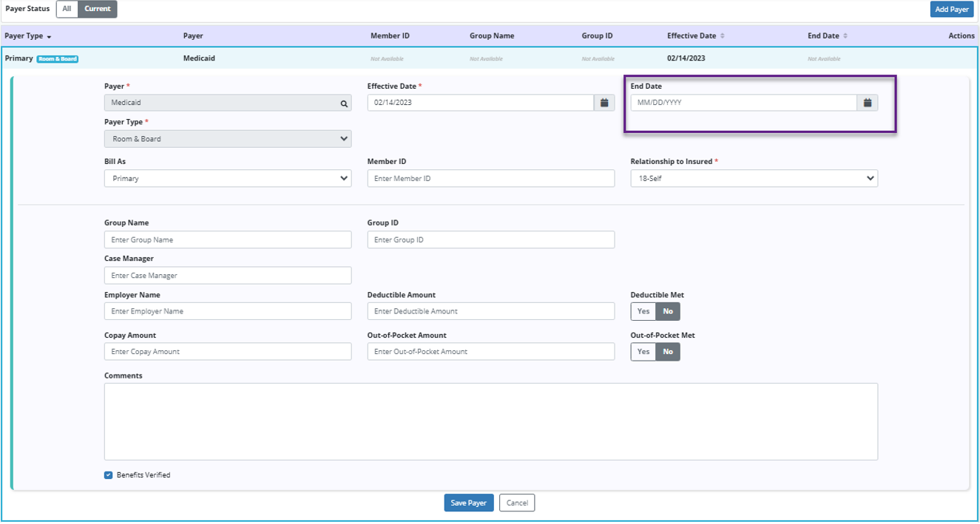The image size is (980, 524).
Task: Set Deductible Met to Yes
Action: click(x=643, y=311)
